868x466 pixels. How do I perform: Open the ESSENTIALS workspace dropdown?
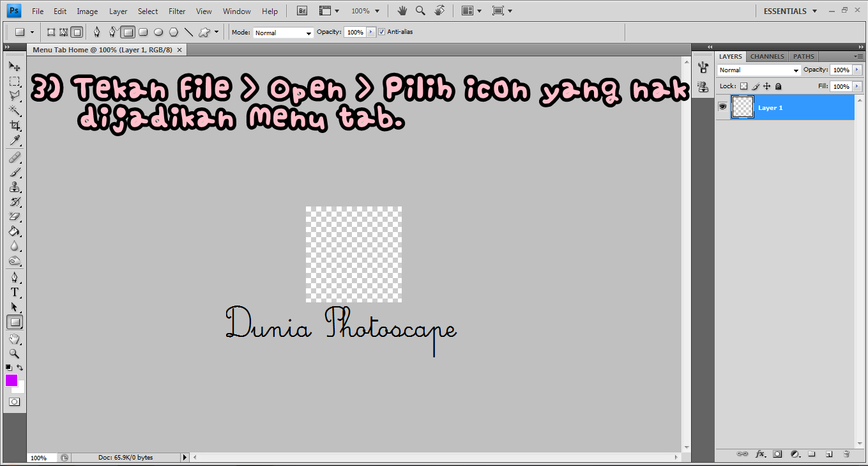point(790,11)
